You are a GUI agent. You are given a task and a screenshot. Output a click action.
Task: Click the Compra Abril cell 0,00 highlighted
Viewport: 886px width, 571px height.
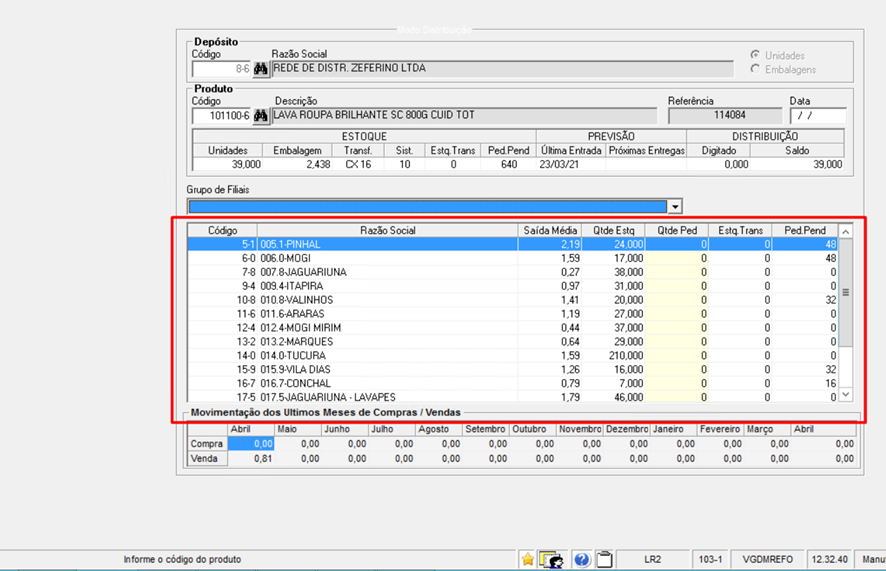pyautogui.click(x=251, y=444)
